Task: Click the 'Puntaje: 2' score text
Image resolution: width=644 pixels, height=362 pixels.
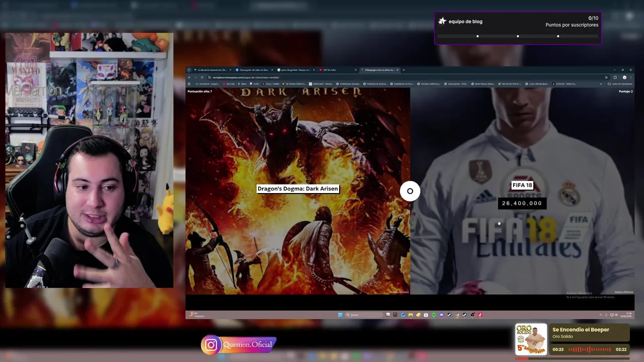Action: tap(625, 92)
